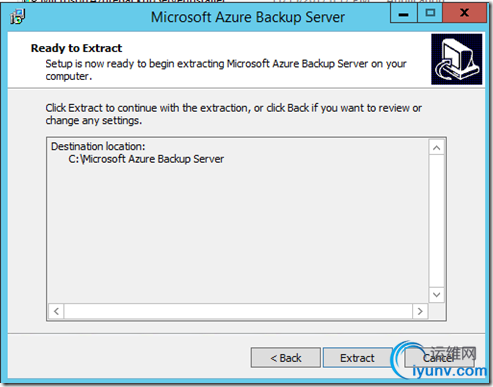
Task: Click the installer icon in the title bar
Action: point(18,17)
